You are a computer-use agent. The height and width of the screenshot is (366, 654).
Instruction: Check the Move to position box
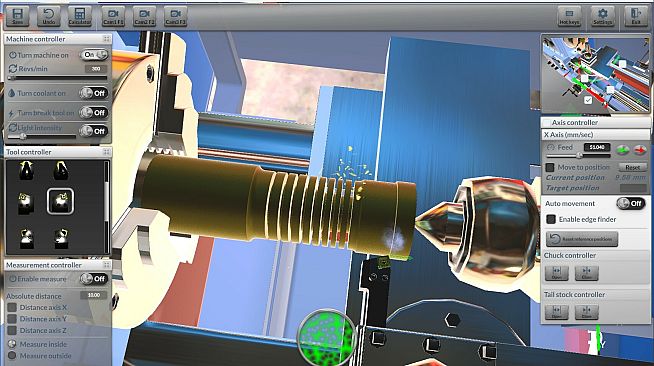550,167
